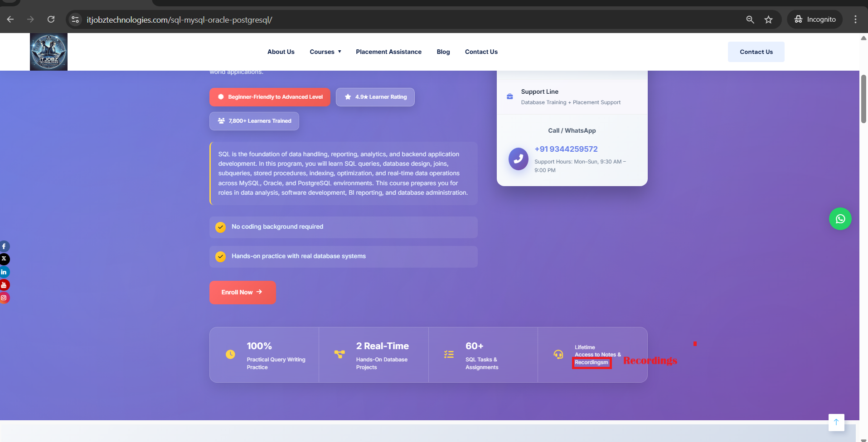The width and height of the screenshot is (868, 442).
Task: Click the scroll-to-top arrow button
Action: [836, 422]
